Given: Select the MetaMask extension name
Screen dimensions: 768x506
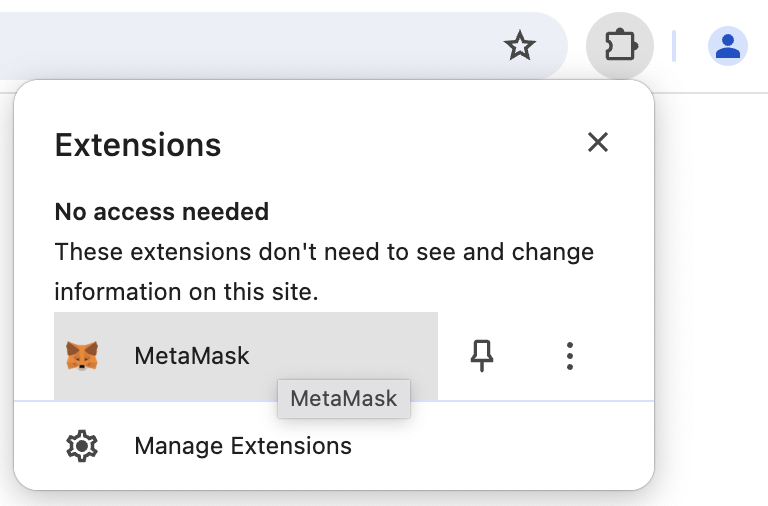Looking at the screenshot, I should tap(191, 355).
